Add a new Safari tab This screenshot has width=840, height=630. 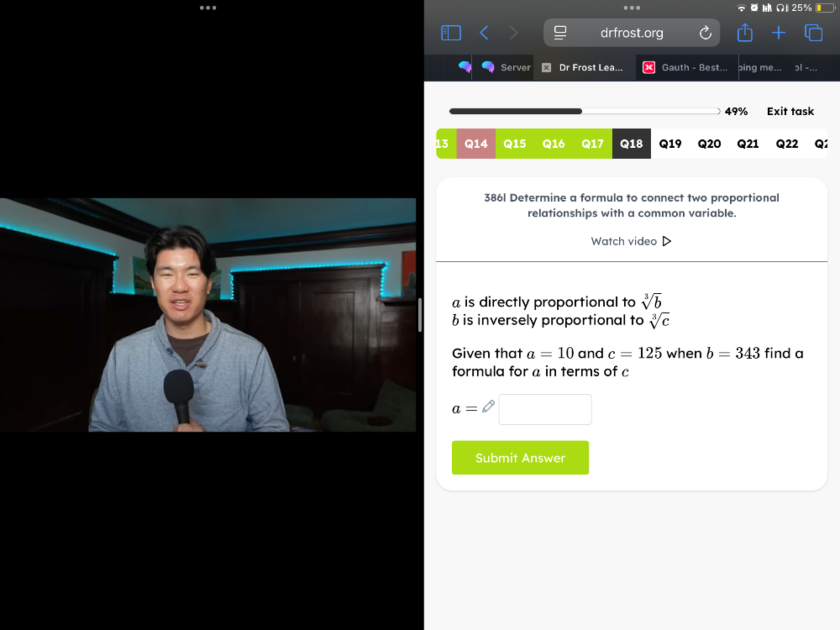[779, 33]
